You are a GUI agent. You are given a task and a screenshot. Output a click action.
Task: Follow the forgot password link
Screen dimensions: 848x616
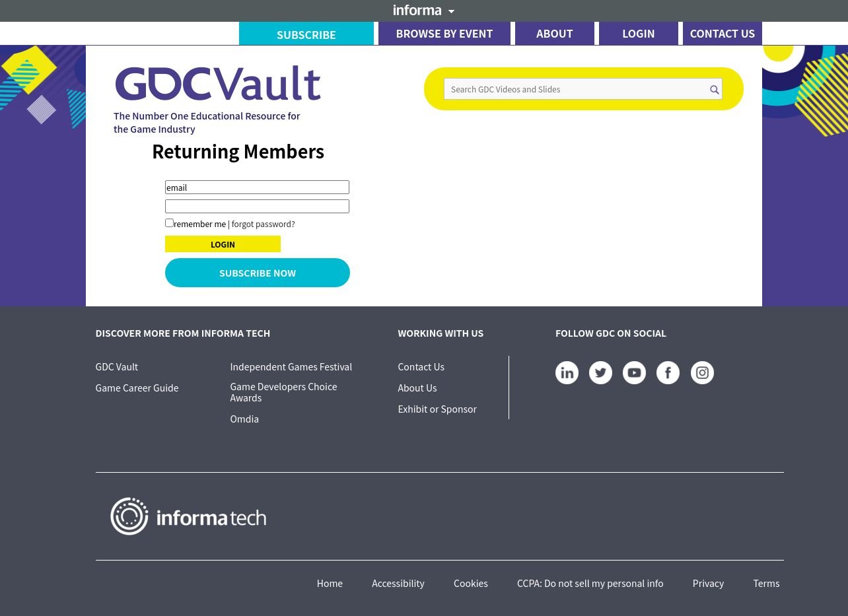[x=263, y=224]
